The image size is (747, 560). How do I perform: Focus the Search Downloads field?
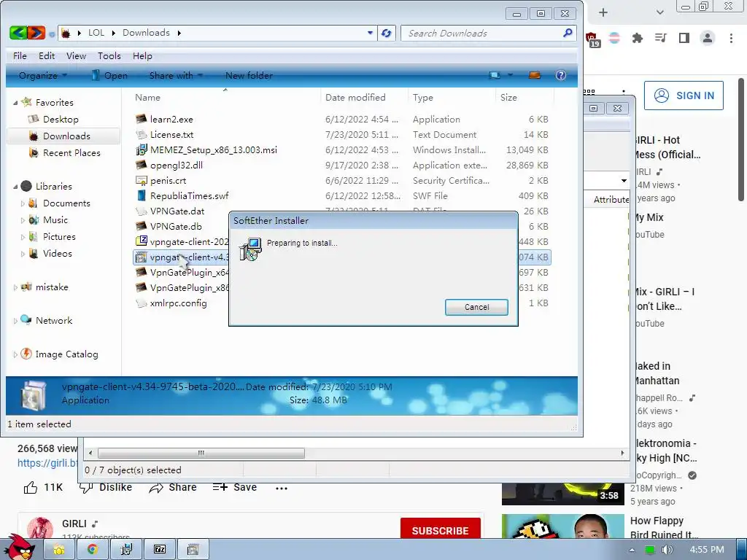(488, 33)
